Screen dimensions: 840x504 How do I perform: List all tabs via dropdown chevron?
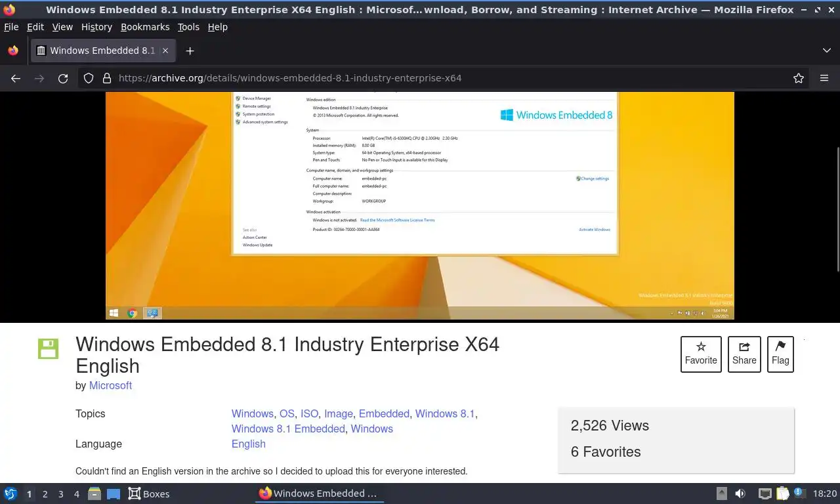pos(827,51)
